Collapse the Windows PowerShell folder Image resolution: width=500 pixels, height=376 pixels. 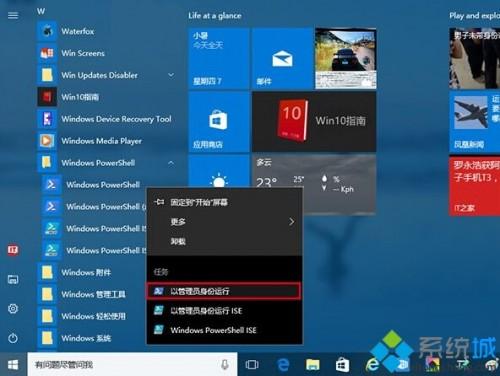click(171, 163)
